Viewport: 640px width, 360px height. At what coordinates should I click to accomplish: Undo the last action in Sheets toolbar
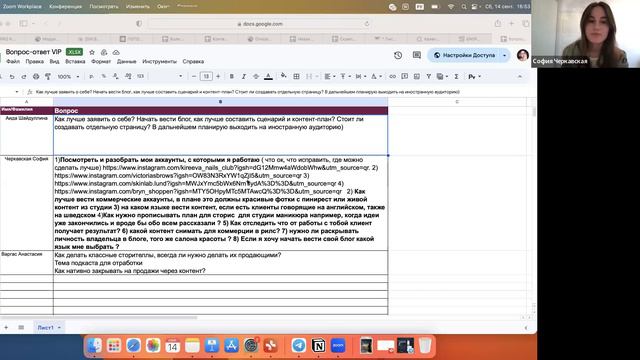[12, 76]
